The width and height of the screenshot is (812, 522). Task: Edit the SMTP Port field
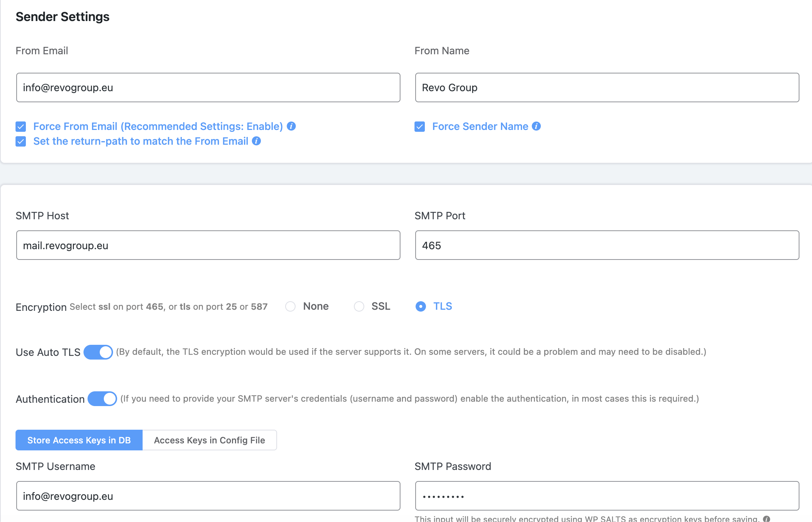607,245
